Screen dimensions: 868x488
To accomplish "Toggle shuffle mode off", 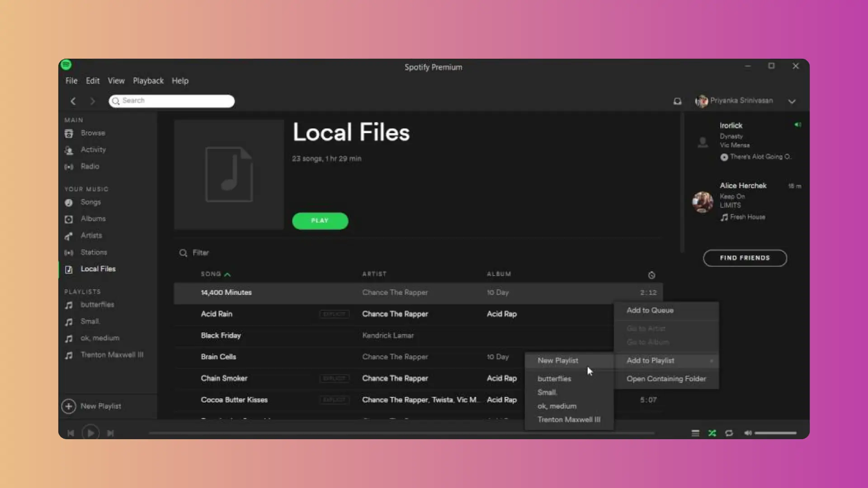I will pos(712,433).
